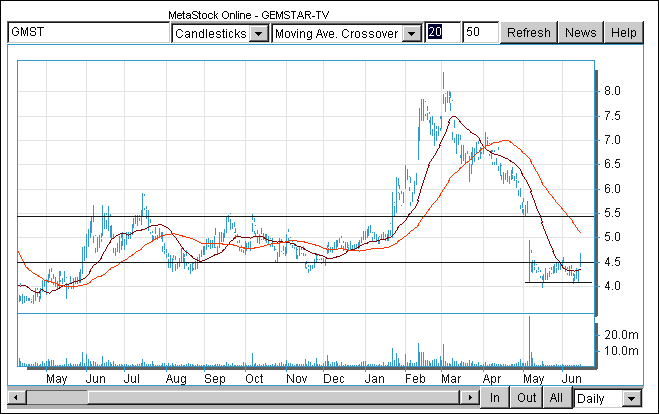Click the Mar month label on the axis

[451, 379]
